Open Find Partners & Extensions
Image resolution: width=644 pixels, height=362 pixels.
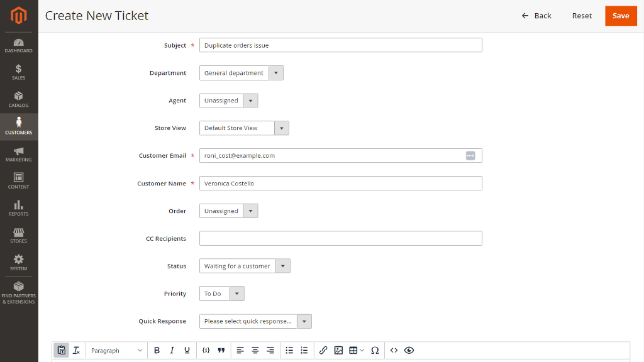coord(18,293)
